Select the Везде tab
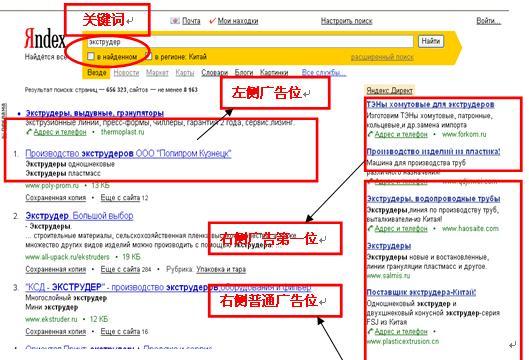Viewport: 529px width, 360px height. pos(96,73)
